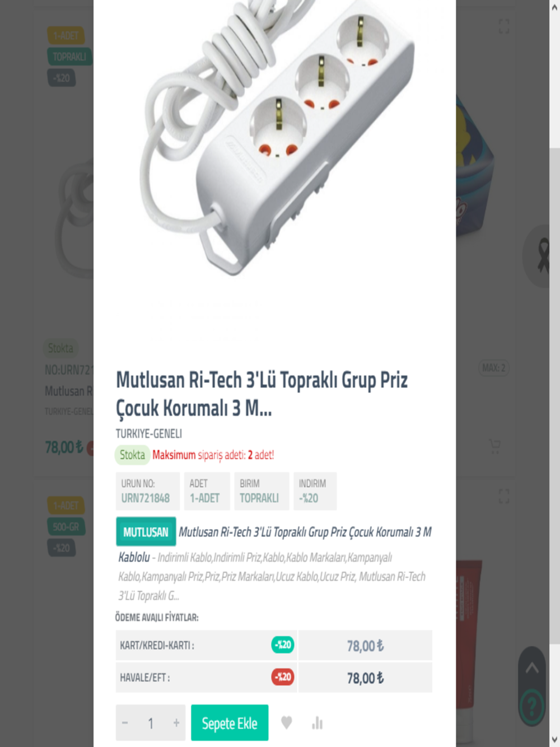Add product to favorites with heart icon

(286, 723)
